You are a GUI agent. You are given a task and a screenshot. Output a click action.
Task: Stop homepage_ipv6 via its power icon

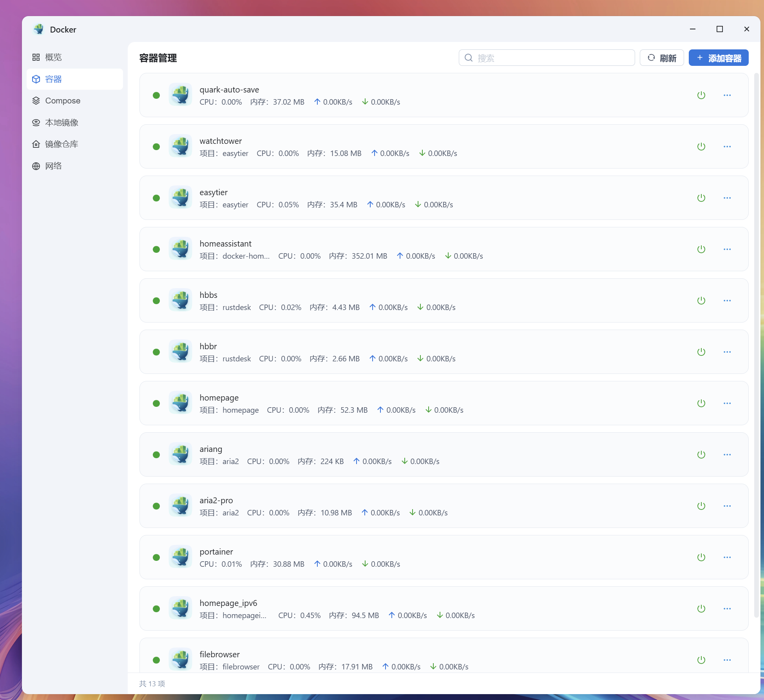701,609
